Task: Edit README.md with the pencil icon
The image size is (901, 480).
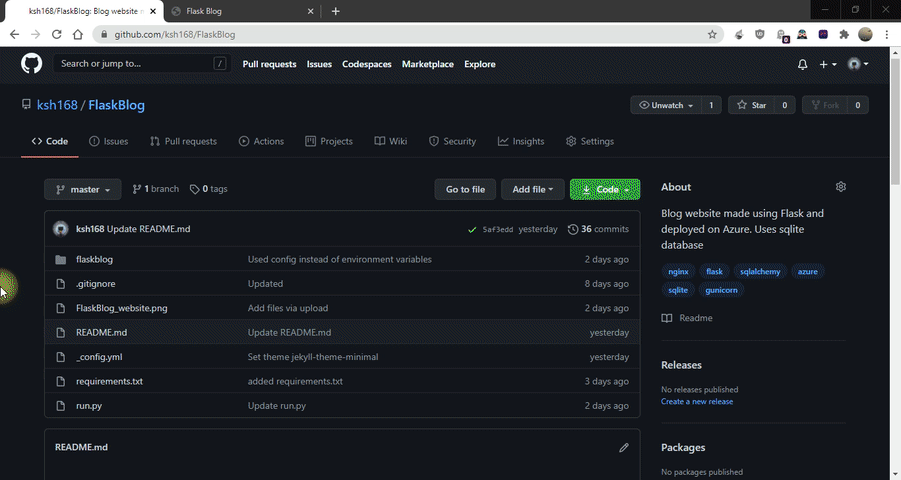Action: tap(624, 447)
